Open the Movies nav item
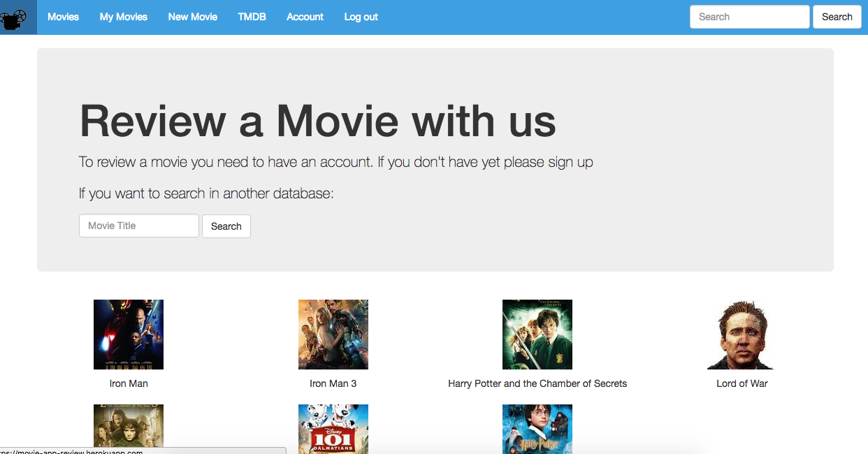868x454 pixels. pos(63,17)
